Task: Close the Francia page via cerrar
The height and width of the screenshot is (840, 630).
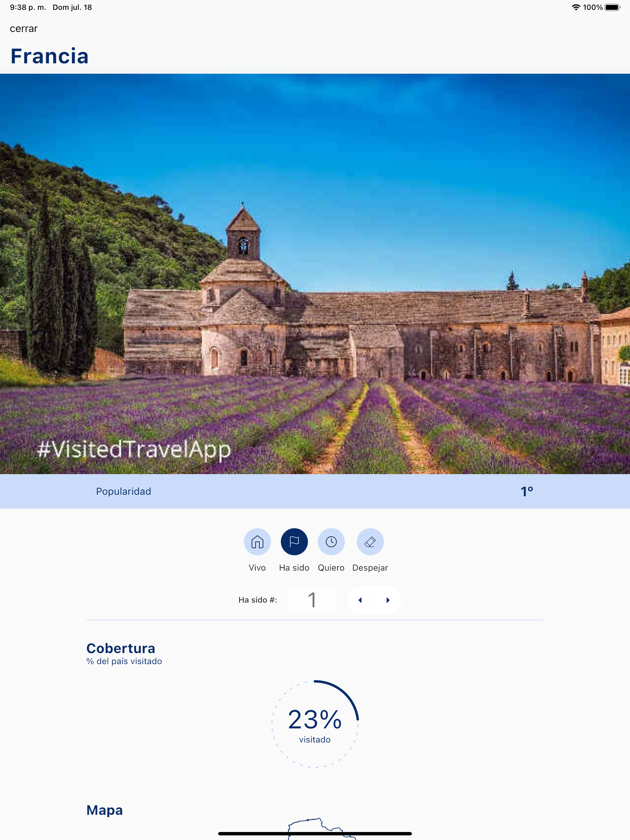Action: coord(24,29)
